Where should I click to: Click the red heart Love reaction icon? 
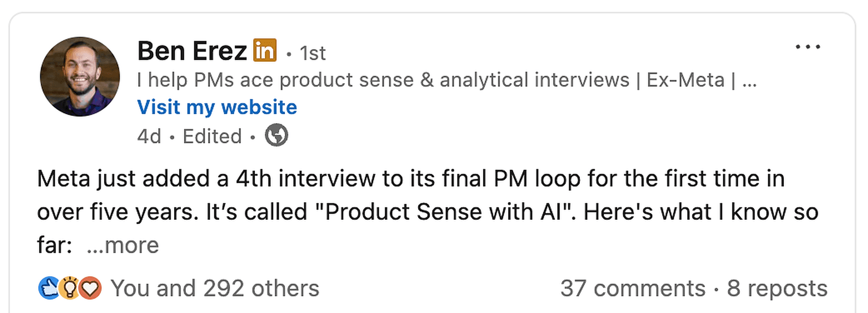(x=89, y=289)
